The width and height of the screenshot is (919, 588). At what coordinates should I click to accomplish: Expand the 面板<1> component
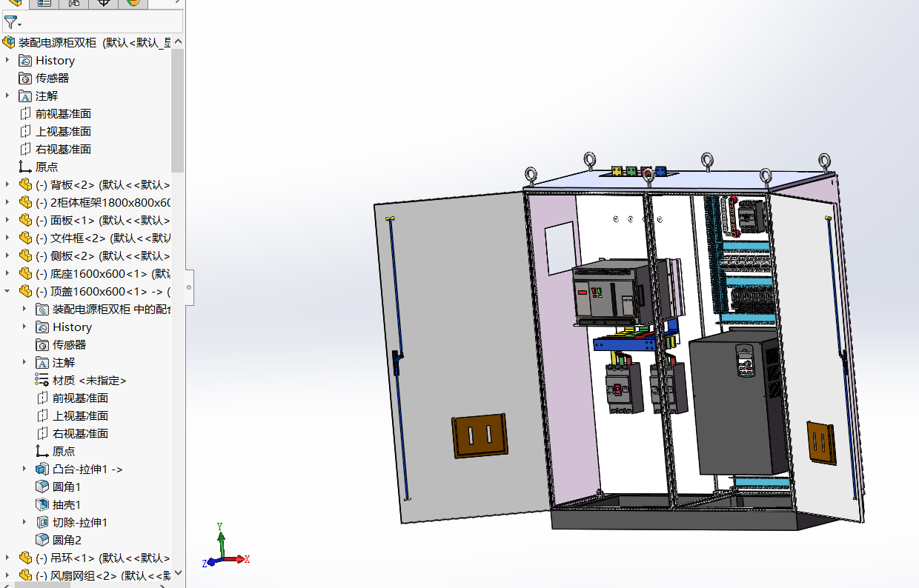pos(7,220)
